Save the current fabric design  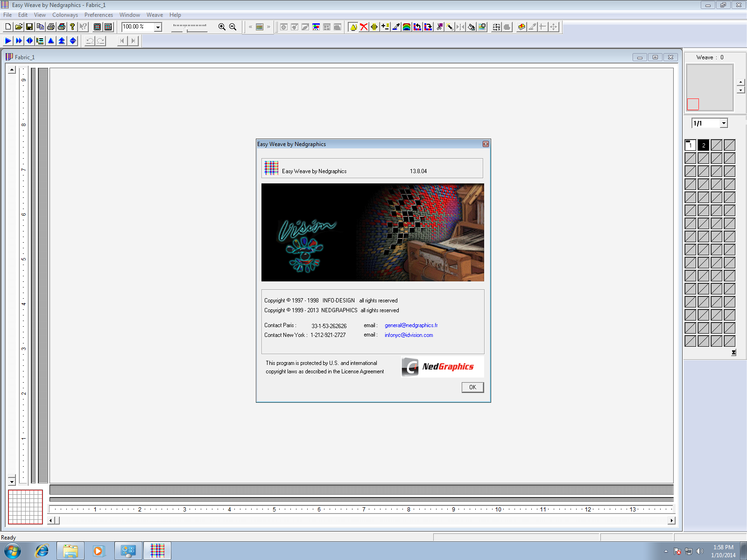tap(29, 27)
